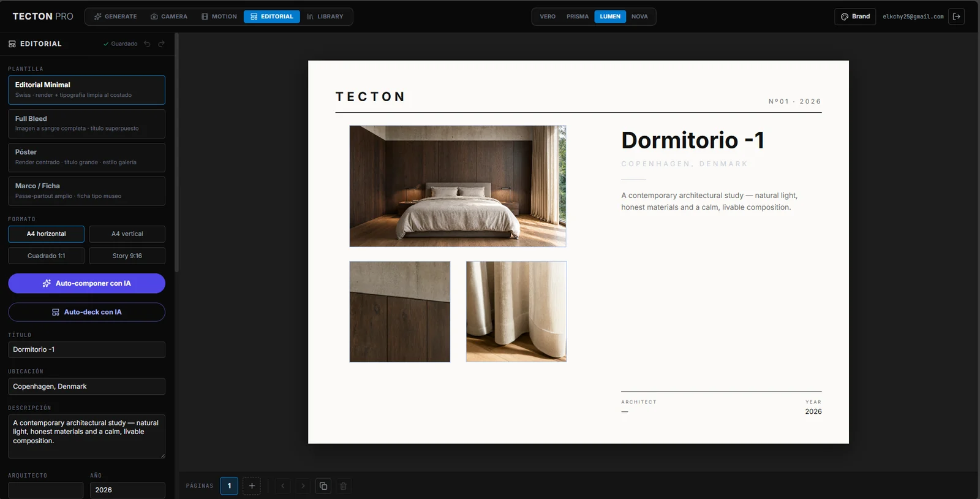Image resolution: width=980 pixels, height=499 pixels.
Task: Click the TECTON heading on canvas
Action: point(370,97)
